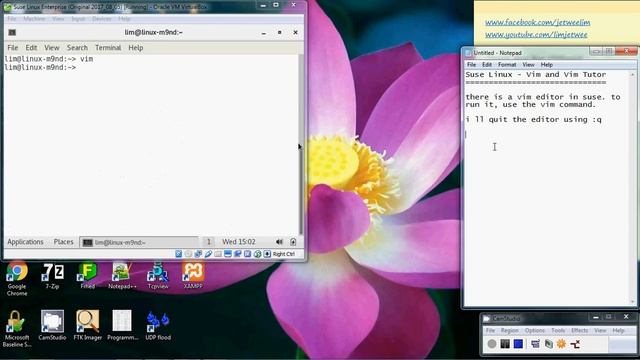
Task: Open the terminal View menu
Action: (x=52, y=48)
